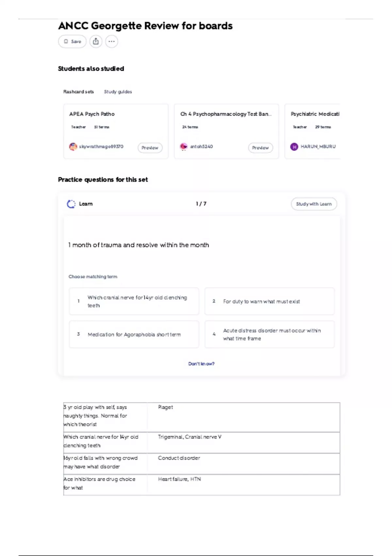
Task: Open the Psychiatric Medications set card
Action: point(315,114)
